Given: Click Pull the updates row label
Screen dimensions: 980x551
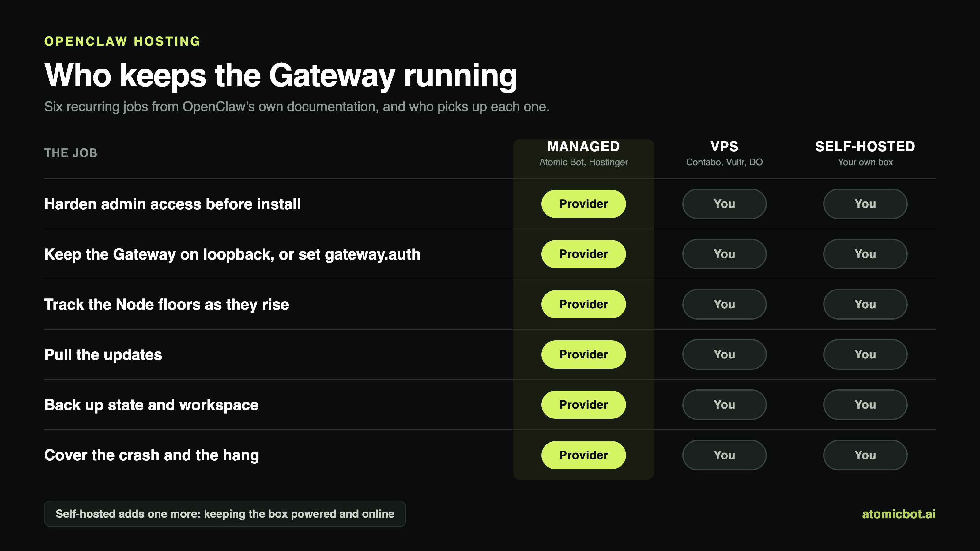Looking at the screenshot, I should (x=103, y=355).
